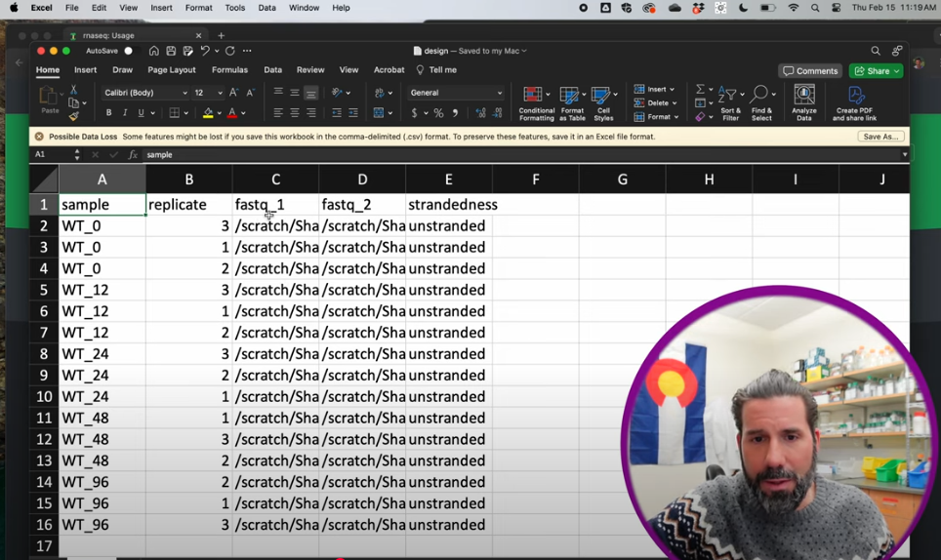
Task: Switch to the Insert ribbon tab
Action: point(85,70)
